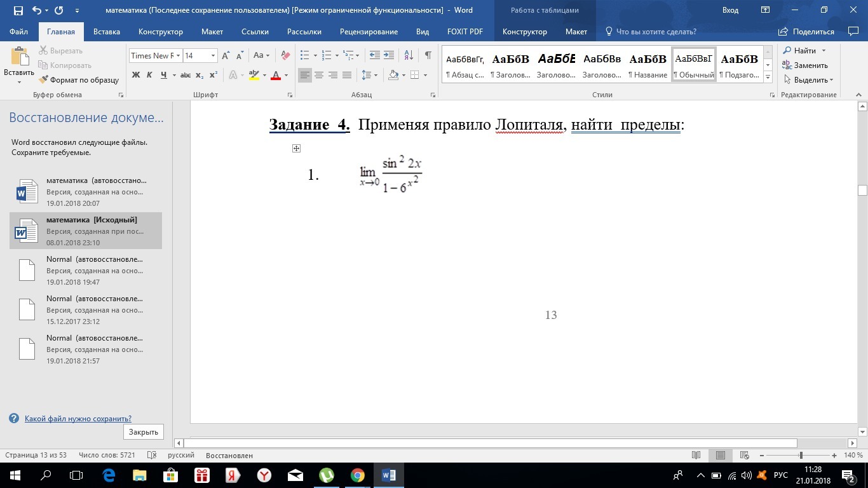
Task: Click the Format Painter brush icon
Action: pyautogui.click(x=44, y=80)
